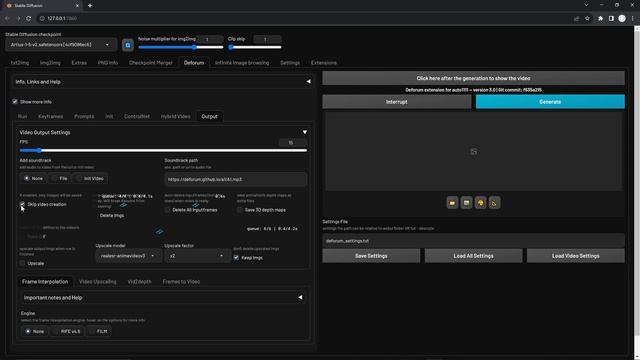The width and height of the screenshot is (640, 360).
Task: Open the Vid2depth tab
Action: pos(139,282)
